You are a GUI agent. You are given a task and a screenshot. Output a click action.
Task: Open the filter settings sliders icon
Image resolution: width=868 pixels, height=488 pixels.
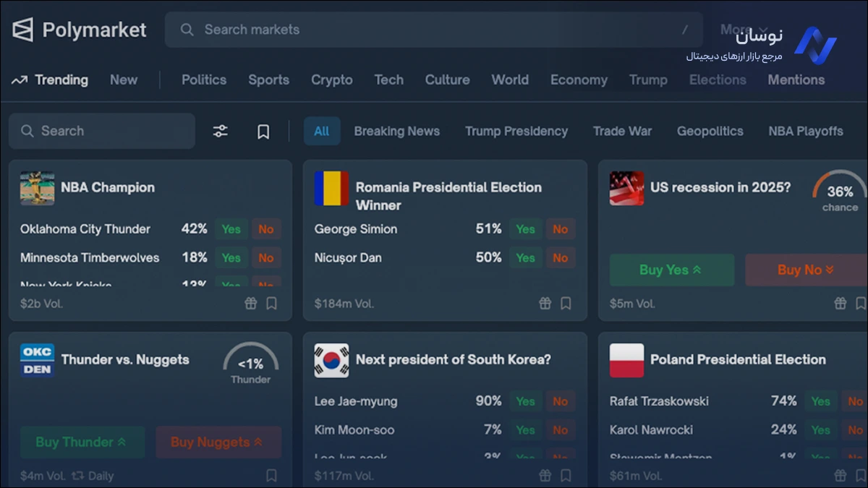pyautogui.click(x=220, y=131)
